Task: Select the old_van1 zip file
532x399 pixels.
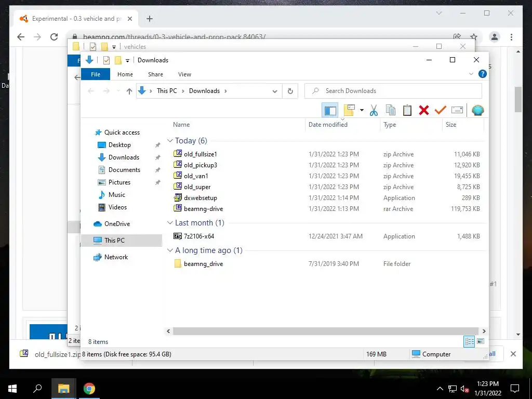Action: [196, 176]
